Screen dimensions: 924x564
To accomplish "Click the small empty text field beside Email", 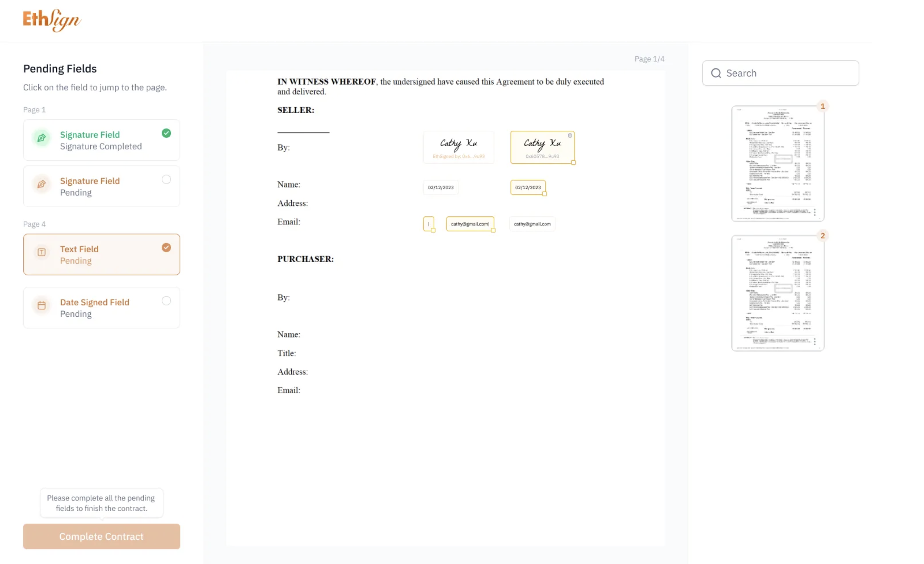I will 428,224.
